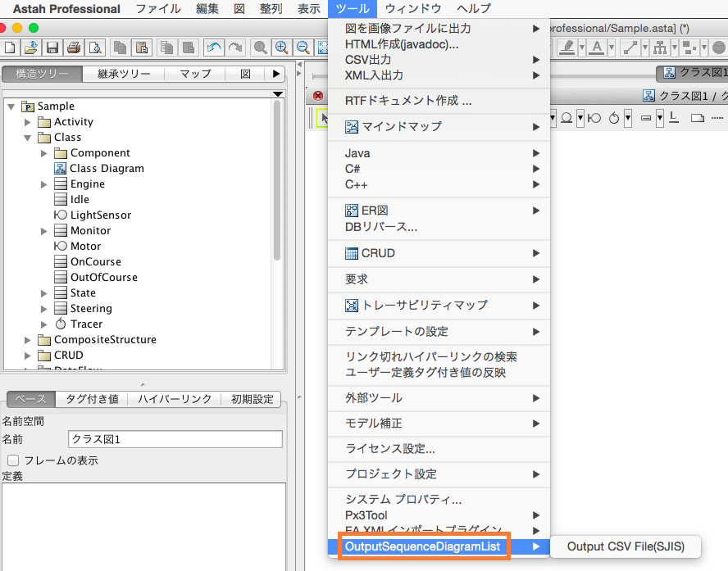Expand the Activity folder in tree
The height and width of the screenshot is (571, 728).
tap(27, 122)
